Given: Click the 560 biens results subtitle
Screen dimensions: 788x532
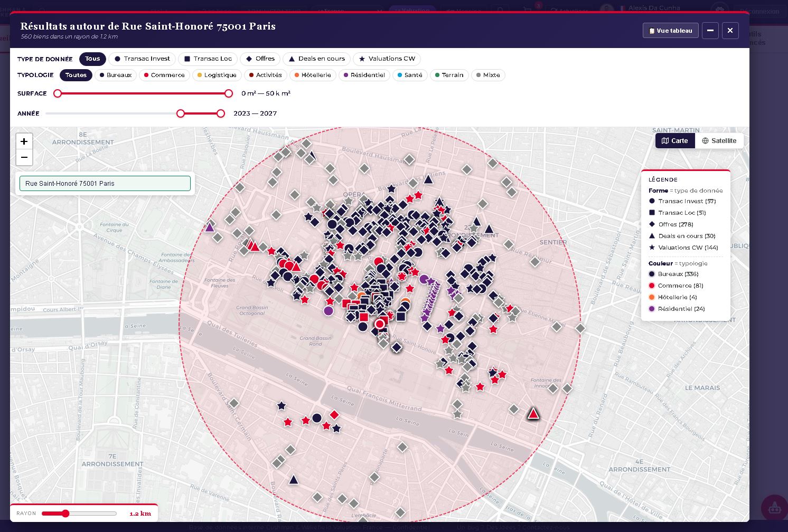Looking at the screenshot, I should coord(69,37).
